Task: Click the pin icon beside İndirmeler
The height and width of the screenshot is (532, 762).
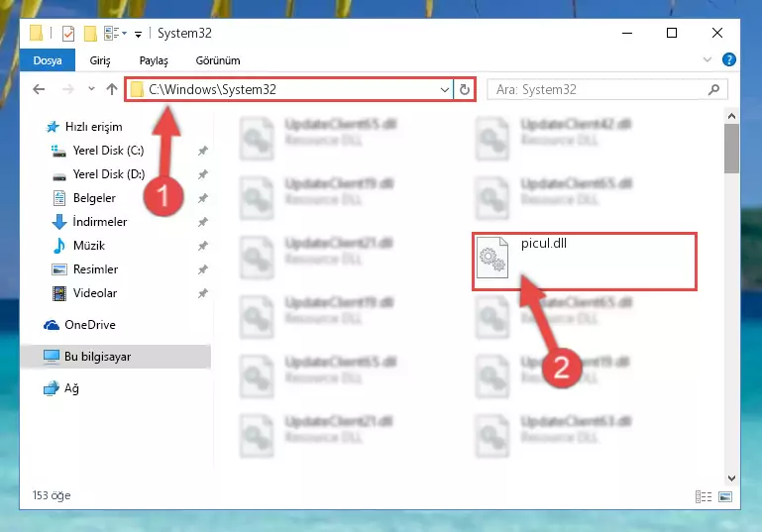Action: [203, 222]
